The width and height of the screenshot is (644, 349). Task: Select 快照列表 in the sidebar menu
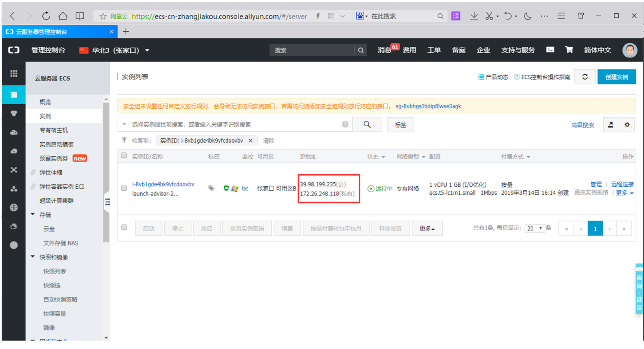pyautogui.click(x=55, y=271)
